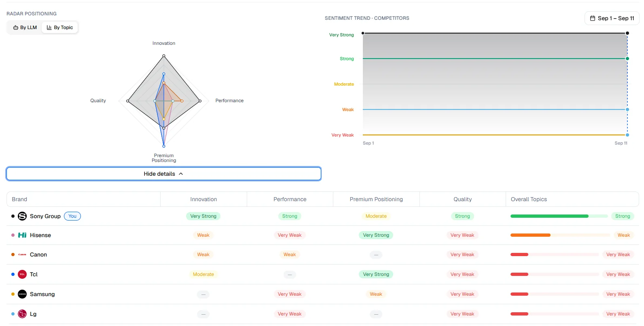This screenshot has height=326, width=644.
Task: Click Sony Group's Moderate Premium Positioning badge
Action: (x=376, y=216)
